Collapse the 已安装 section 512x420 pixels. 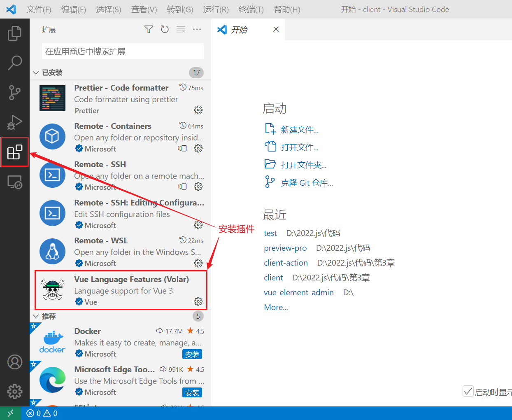coord(36,72)
